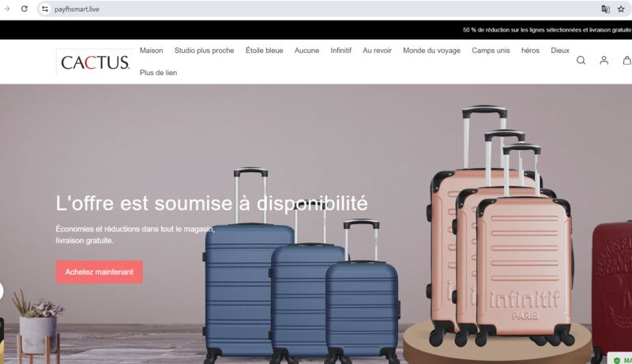
Task: Go to Monde du voyage category
Action: 431,51
